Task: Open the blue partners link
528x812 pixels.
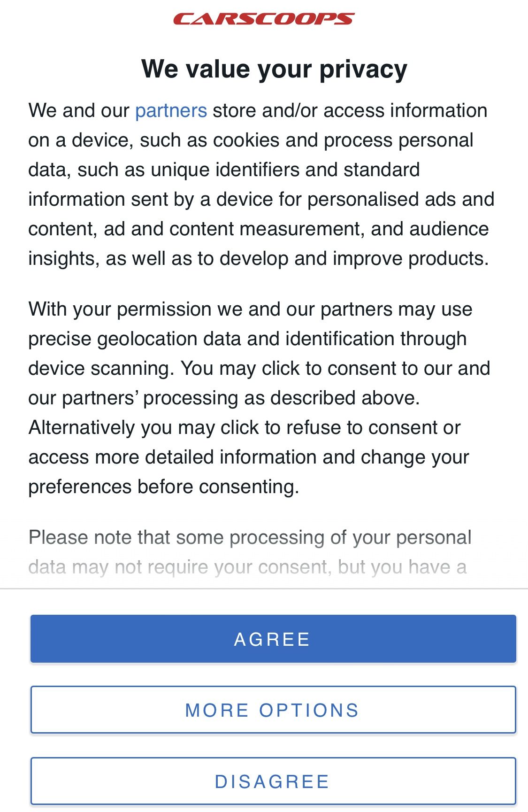Action: point(171,111)
